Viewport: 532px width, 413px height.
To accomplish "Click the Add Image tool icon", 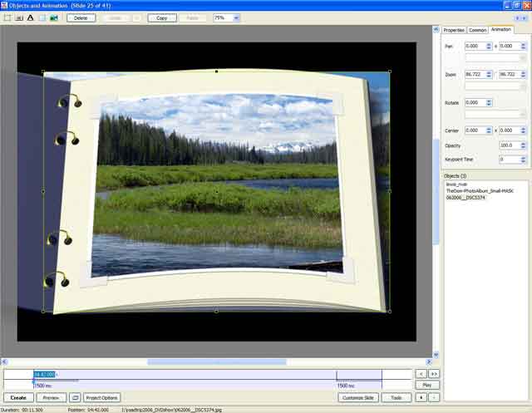I will tap(54, 17).
